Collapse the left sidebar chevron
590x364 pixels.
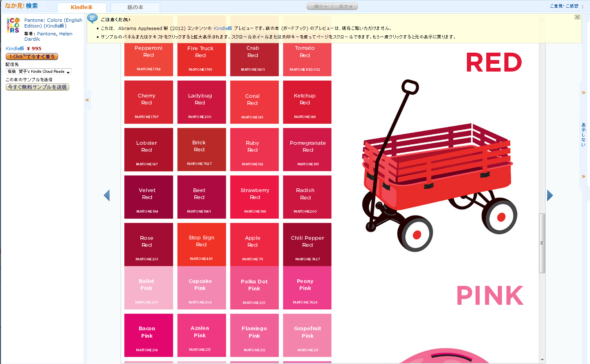[x=87, y=100]
